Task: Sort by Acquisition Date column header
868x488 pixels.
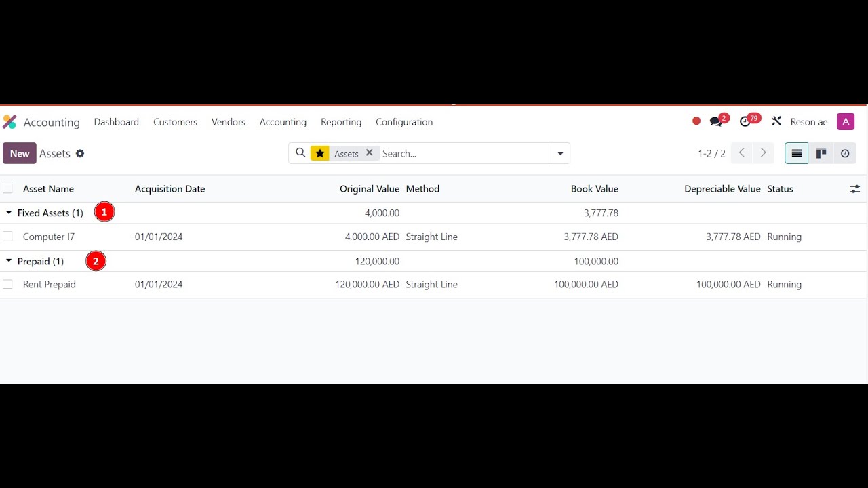Action: (170, 189)
